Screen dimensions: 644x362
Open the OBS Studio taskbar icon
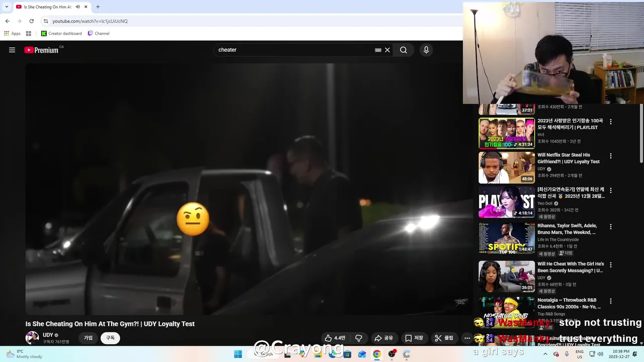pyautogui.click(x=391, y=354)
